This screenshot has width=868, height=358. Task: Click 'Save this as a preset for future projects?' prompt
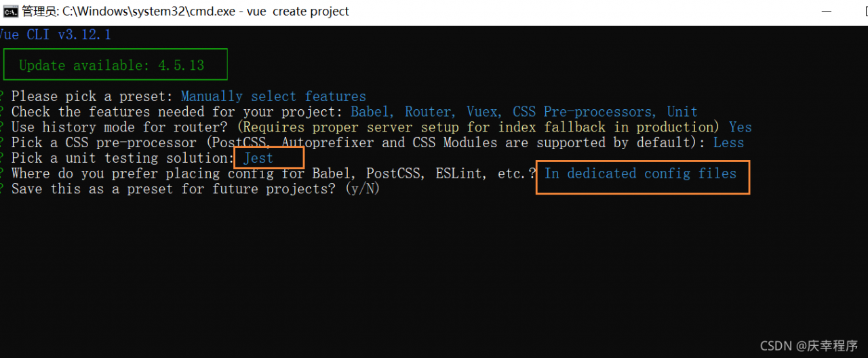174,189
